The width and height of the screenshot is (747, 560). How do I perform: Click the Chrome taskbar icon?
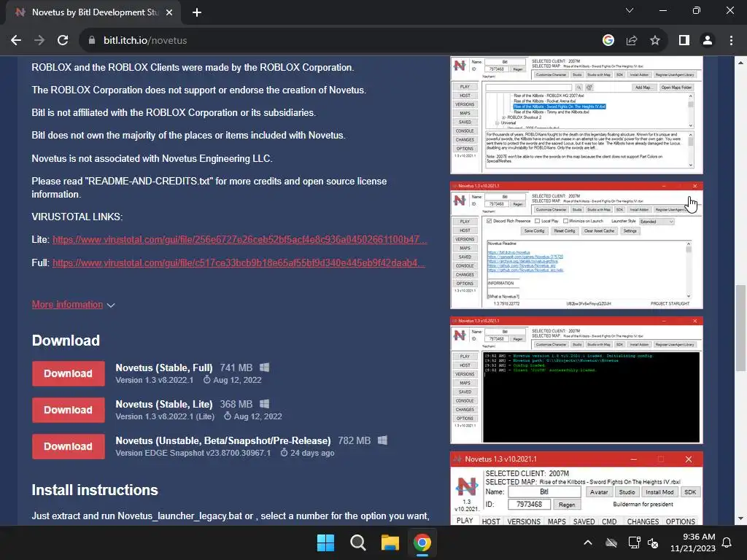click(x=422, y=542)
